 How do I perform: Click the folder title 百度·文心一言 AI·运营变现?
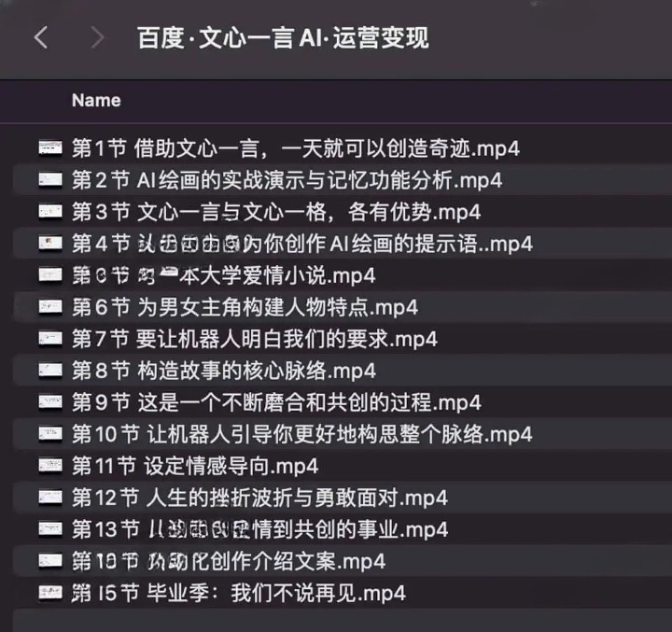283,38
